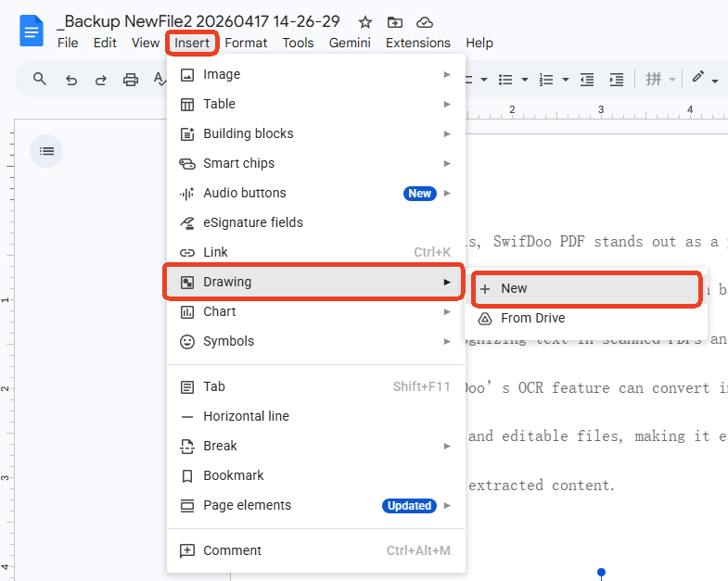
Task: Star this document
Action: 365,22
